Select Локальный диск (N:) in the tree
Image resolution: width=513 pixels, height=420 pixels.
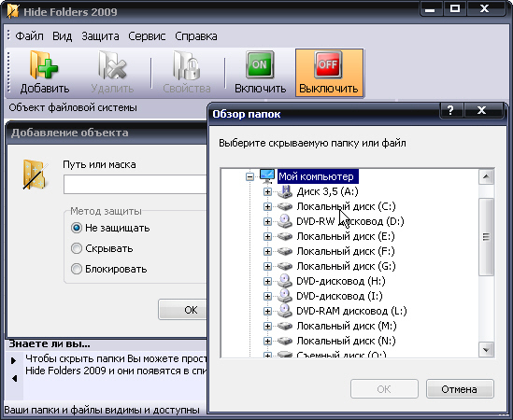346,341
